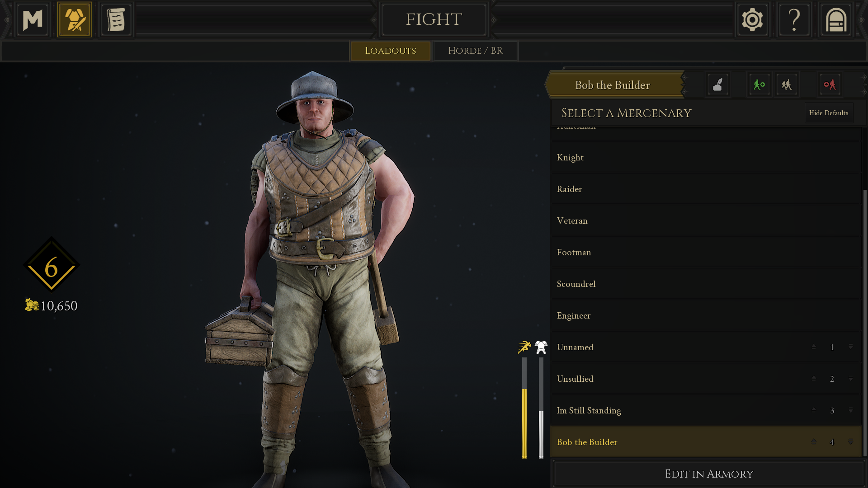Click Edit in Armory button
868x488 pixels.
tap(709, 474)
